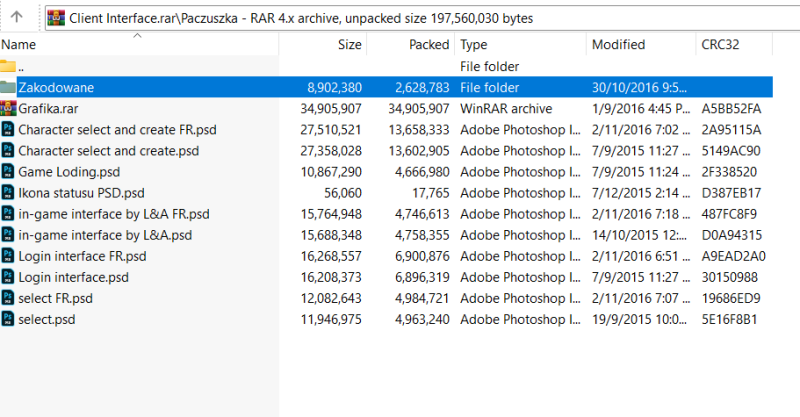The image size is (800, 417).
Task: Sort files by the Packed column header
Action: [x=429, y=45]
